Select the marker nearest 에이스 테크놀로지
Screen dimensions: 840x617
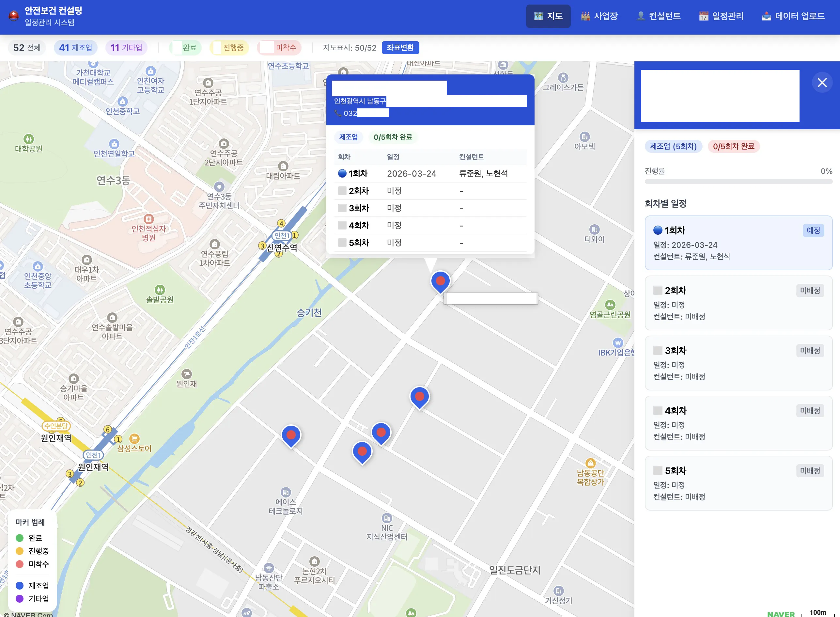click(291, 436)
